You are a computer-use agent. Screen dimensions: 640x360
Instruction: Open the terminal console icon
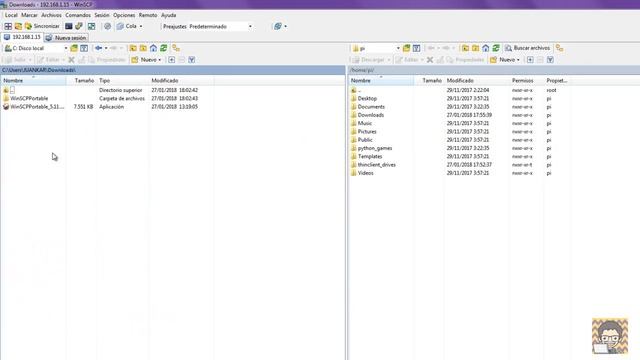point(69,26)
